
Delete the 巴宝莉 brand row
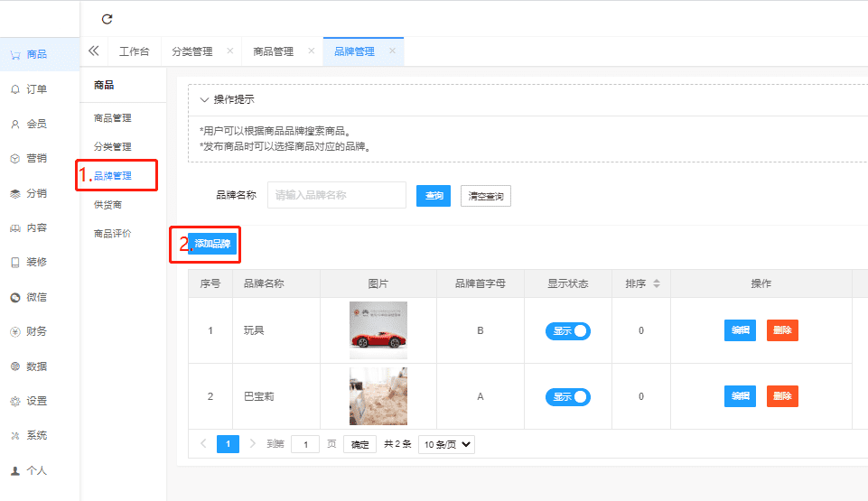click(x=782, y=396)
